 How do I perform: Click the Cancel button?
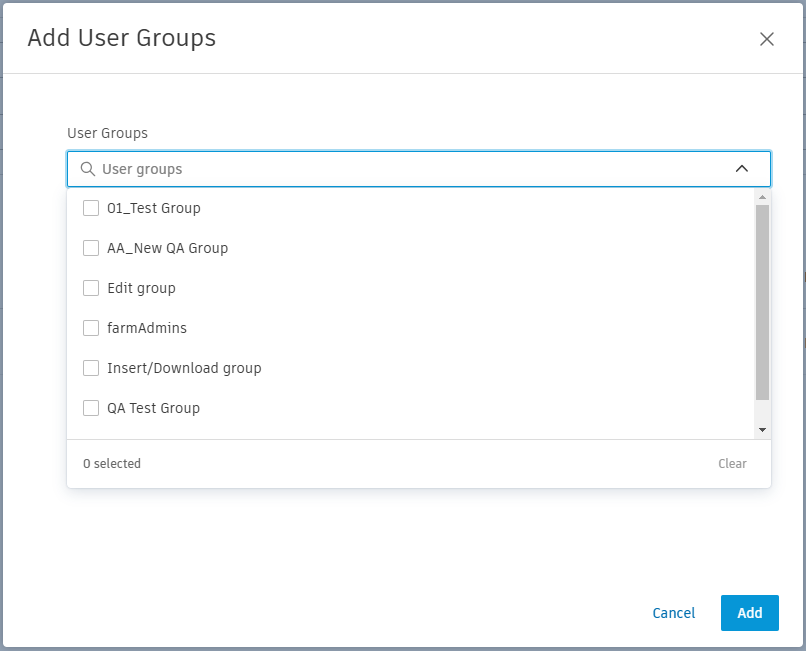673,613
